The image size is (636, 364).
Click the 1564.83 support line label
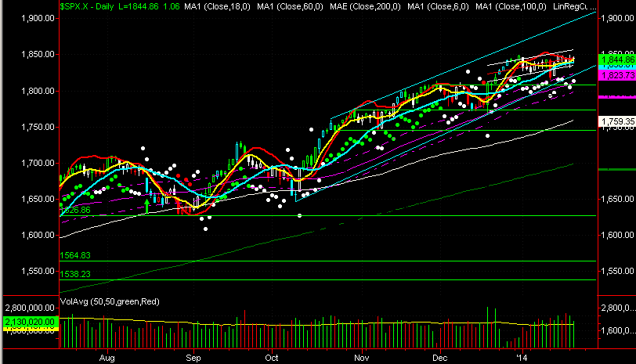(x=75, y=255)
